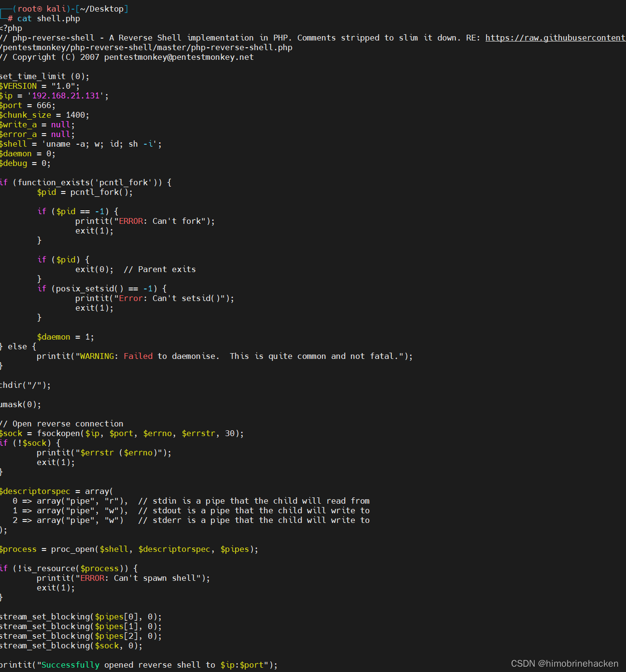Click the 'stream_set_blocking($pipes[2], 0);' line
The height and width of the screenshot is (672, 626).
tap(81, 636)
